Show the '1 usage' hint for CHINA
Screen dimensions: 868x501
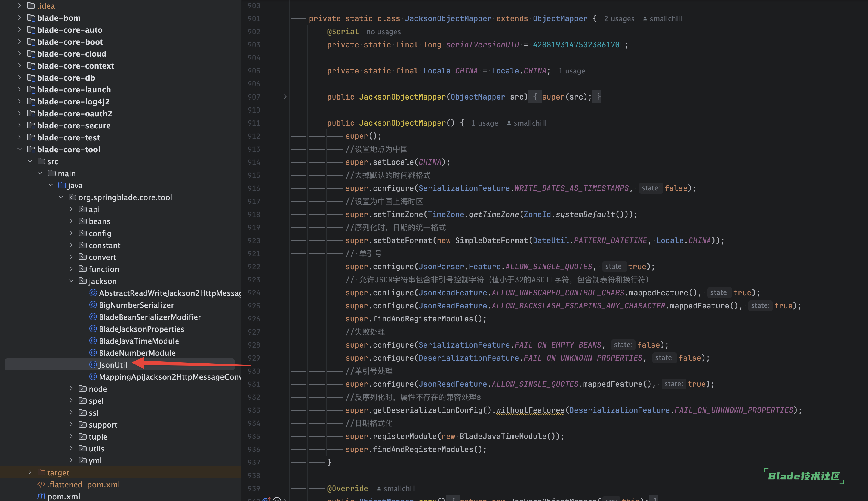click(x=572, y=71)
